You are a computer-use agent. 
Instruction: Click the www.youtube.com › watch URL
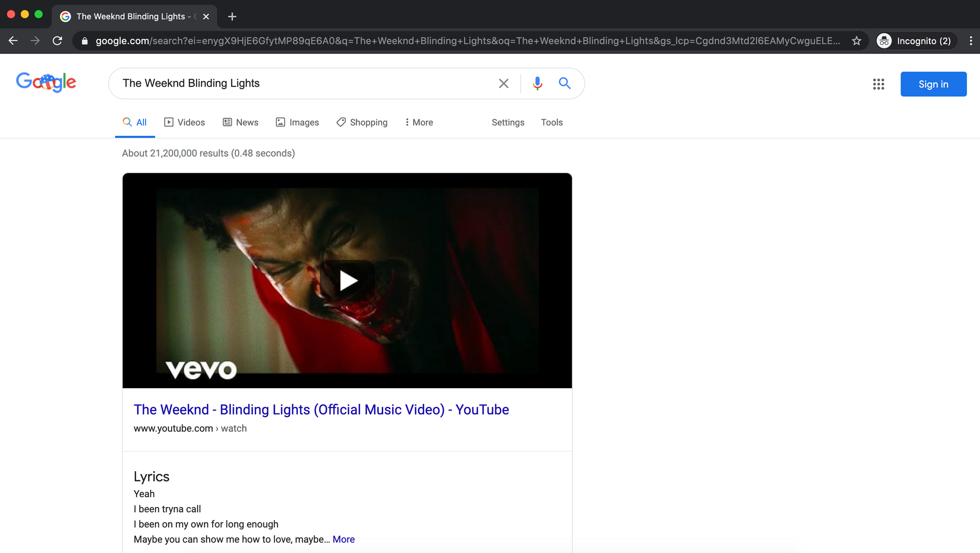point(190,428)
